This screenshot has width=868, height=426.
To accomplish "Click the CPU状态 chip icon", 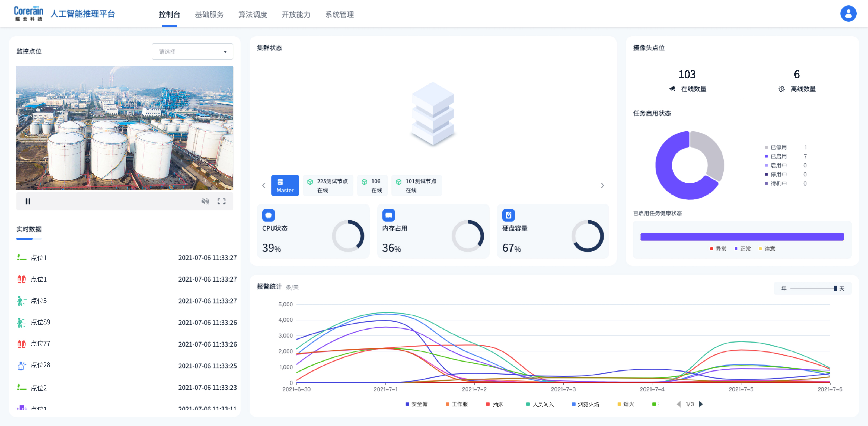I will (x=268, y=215).
